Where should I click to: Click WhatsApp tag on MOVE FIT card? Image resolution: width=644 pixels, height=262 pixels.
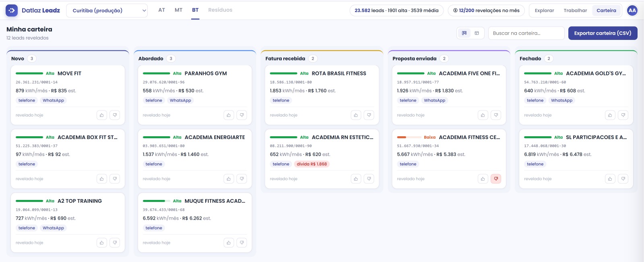(53, 100)
